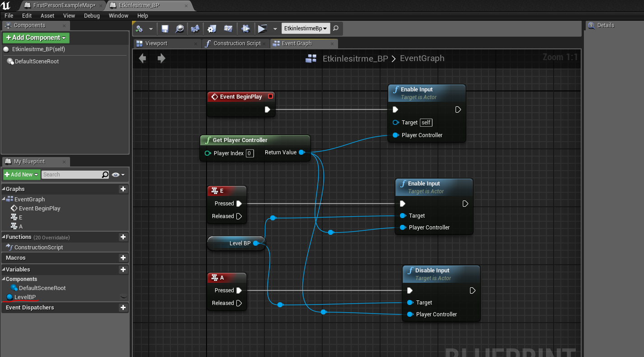644x357 pixels.
Task: Click Find in Content Browser magnifier icon
Action: 179,29
